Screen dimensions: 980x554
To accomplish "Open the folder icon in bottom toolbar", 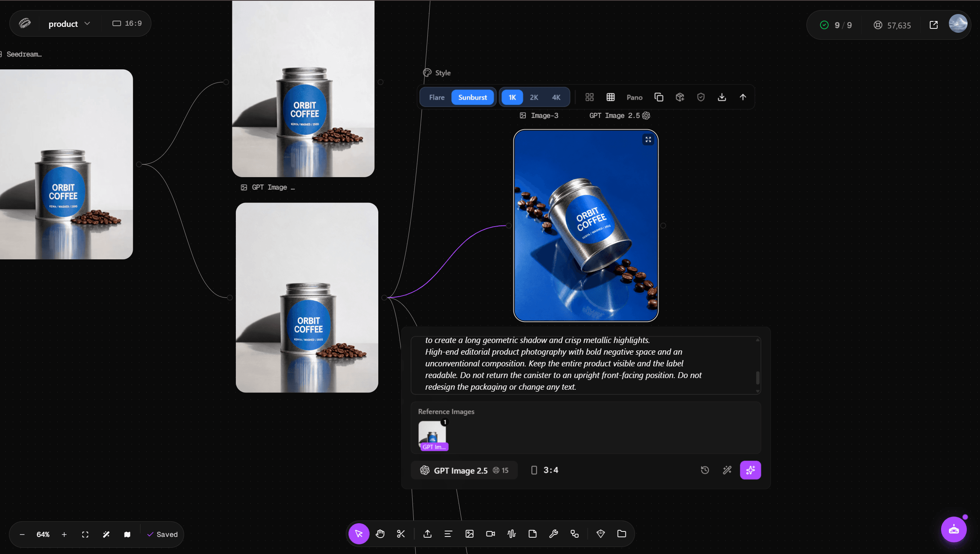I will [x=622, y=534].
